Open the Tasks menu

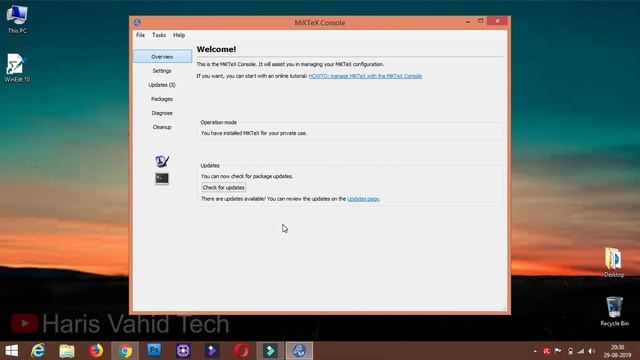point(159,35)
